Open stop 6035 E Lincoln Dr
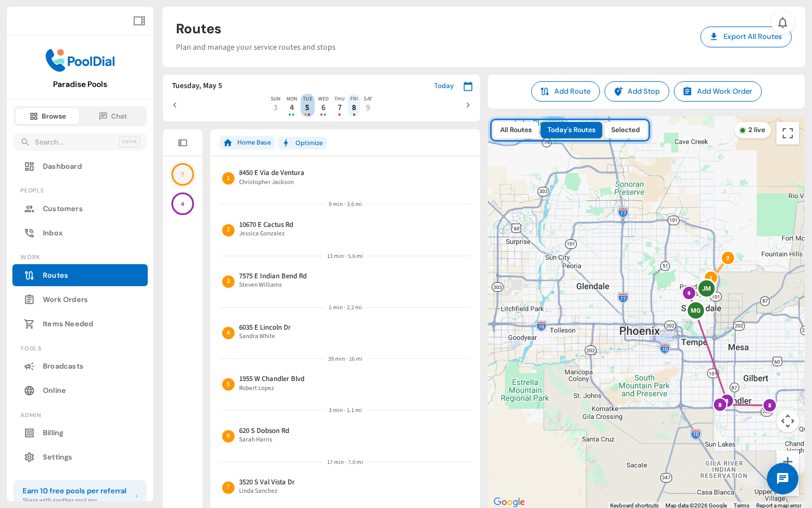The height and width of the screenshot is (508, 812). 345,332
